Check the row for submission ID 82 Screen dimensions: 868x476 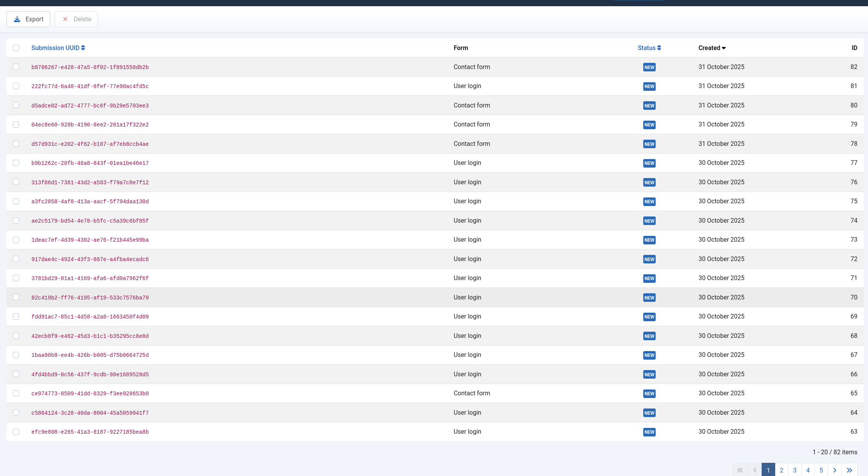(16, 67)
